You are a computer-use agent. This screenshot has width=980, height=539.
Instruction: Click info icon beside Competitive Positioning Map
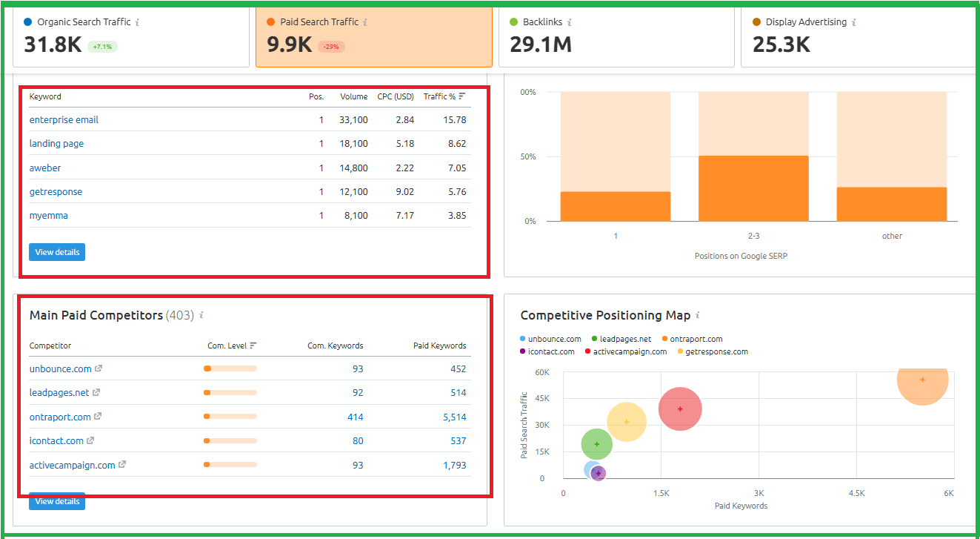coord(698,315)
